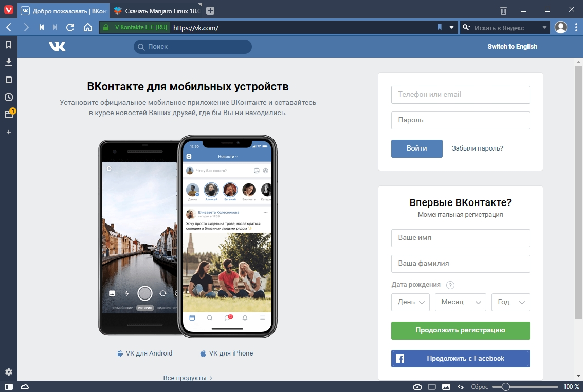Image resolution: width=583 pixels, height=392 pixels.
Task: Reload the current page
Action: coord(70,27)
